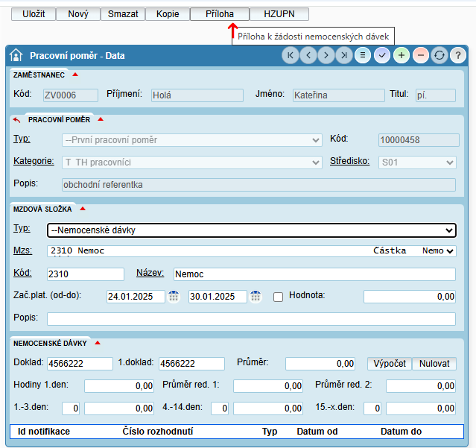Open calendar picker for end date

pyautogui.click(x=256, y=297)
